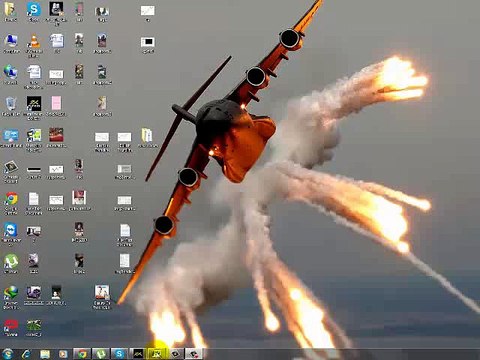Launch uTorrent from the desktop shortcut
The image size is (480, 360).
pos(11,262)
